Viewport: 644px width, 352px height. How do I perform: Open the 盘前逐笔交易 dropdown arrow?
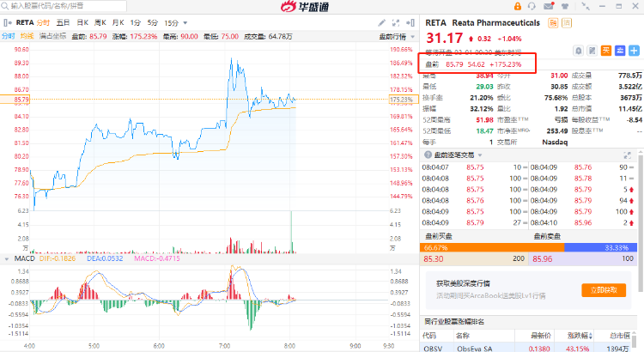point(480,155)
